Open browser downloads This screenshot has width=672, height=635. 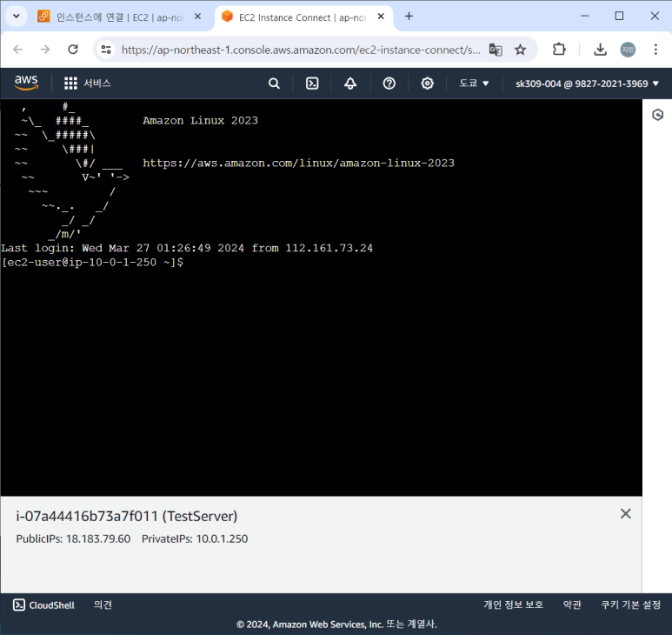click(600, 50)
